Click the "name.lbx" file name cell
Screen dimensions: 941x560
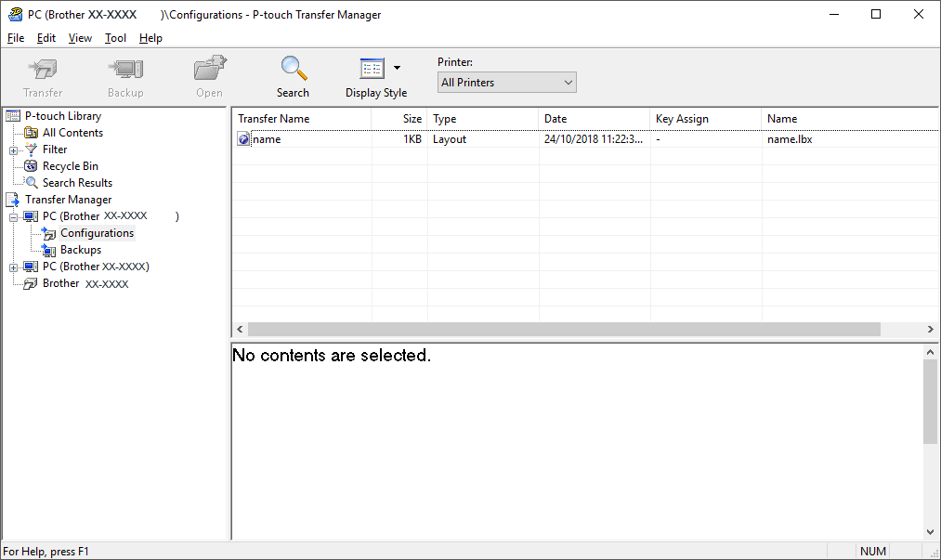790,139
